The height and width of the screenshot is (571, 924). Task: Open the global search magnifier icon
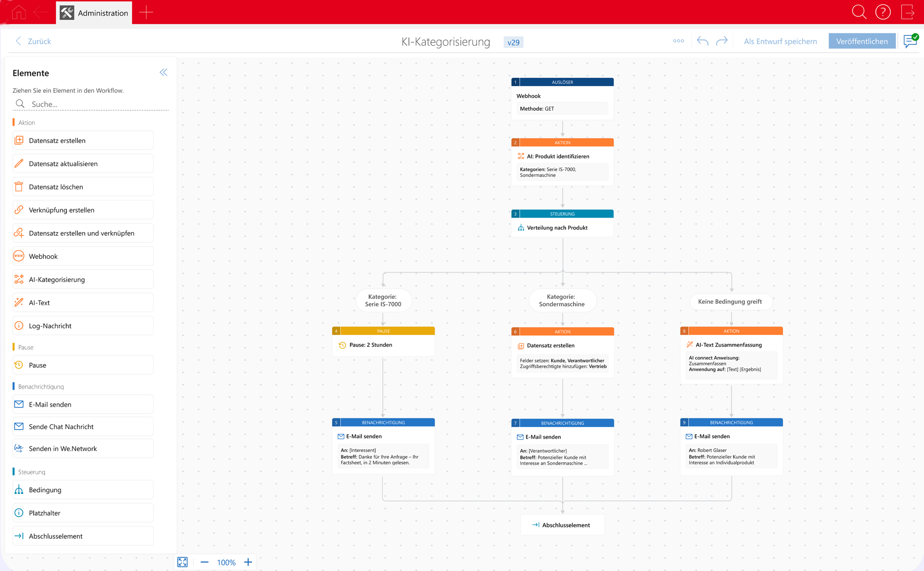tap(859, 12)
